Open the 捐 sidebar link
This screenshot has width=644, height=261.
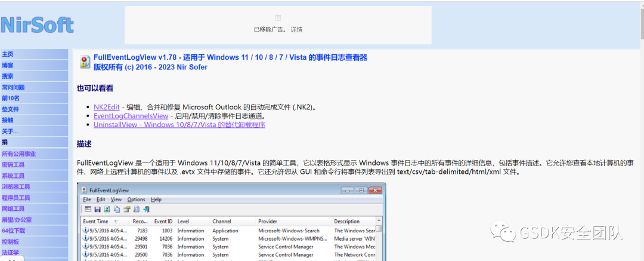pos(5,142)
